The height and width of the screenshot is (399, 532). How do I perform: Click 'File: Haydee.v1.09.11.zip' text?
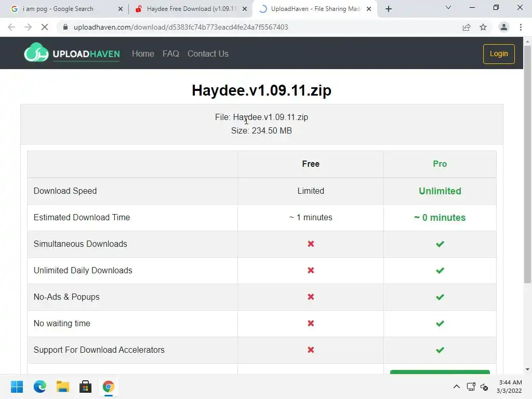tap(262, 117)
